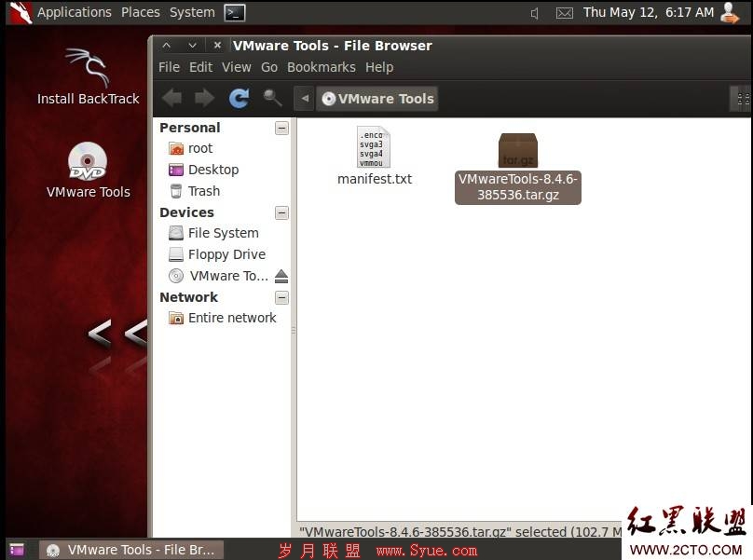
Task: Collapse the Network sidebar section
Action: click(x=281, y=298)
